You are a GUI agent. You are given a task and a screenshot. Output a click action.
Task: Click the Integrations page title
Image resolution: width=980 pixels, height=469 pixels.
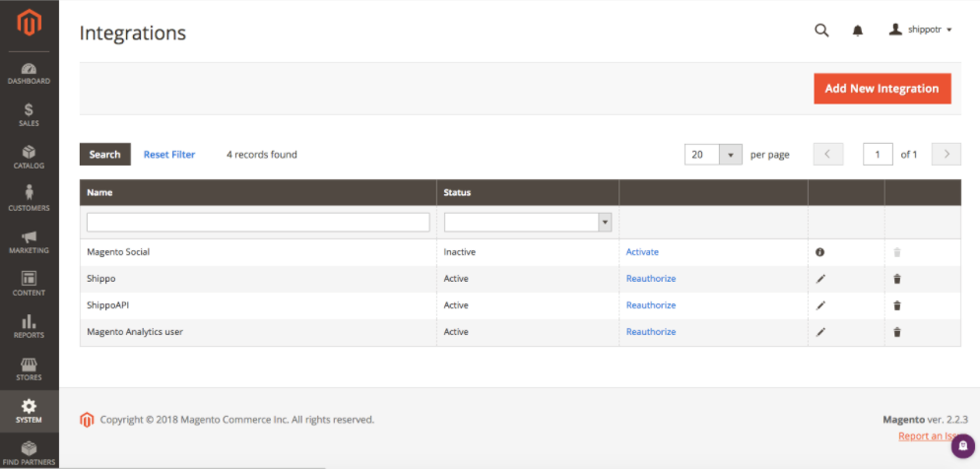133,33
